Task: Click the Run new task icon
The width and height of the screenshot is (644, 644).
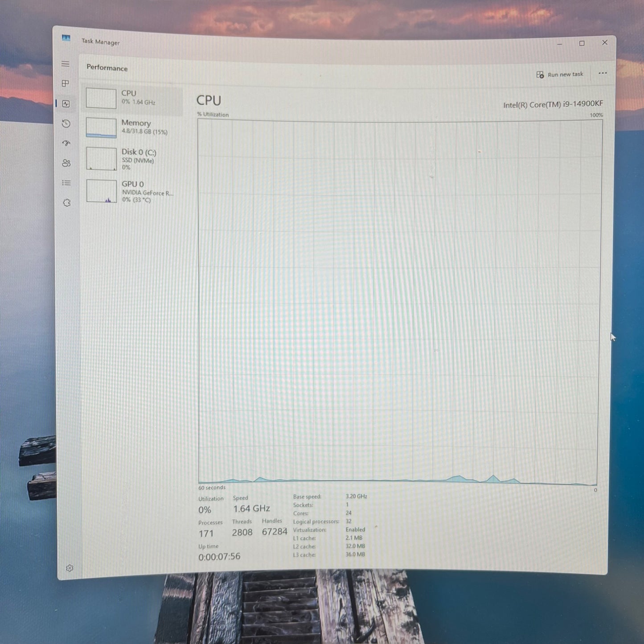Action: click(x=540, y=75)
